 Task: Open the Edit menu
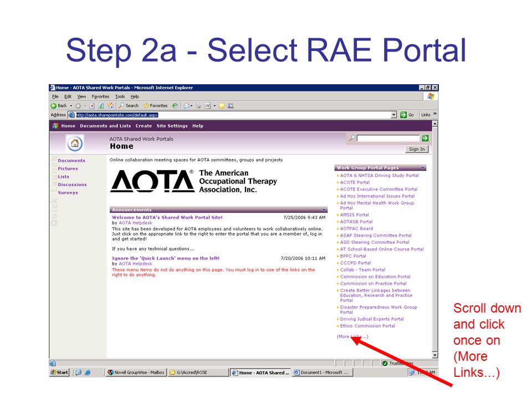pos(68,96)
